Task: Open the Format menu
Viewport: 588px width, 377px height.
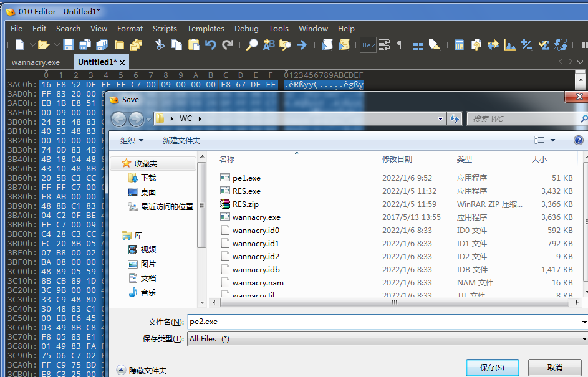Action: [x=130, y=29]
